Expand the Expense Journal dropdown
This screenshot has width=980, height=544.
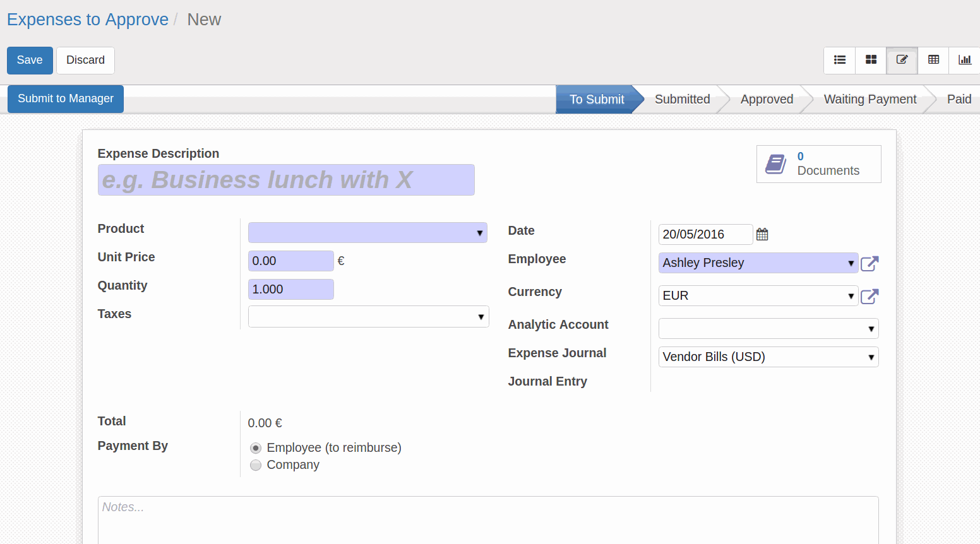[768, 357]
